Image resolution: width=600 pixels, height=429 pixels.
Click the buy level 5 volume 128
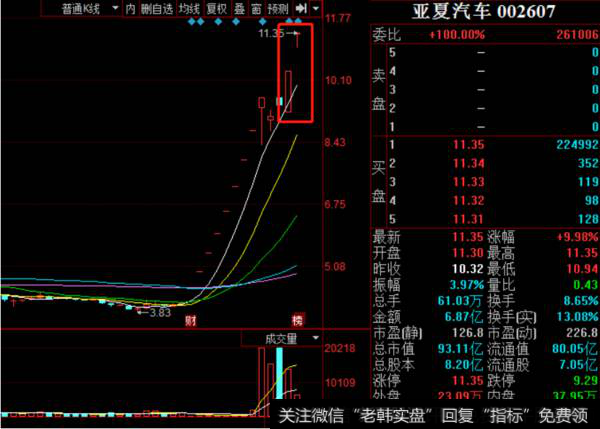click(588, 219)
